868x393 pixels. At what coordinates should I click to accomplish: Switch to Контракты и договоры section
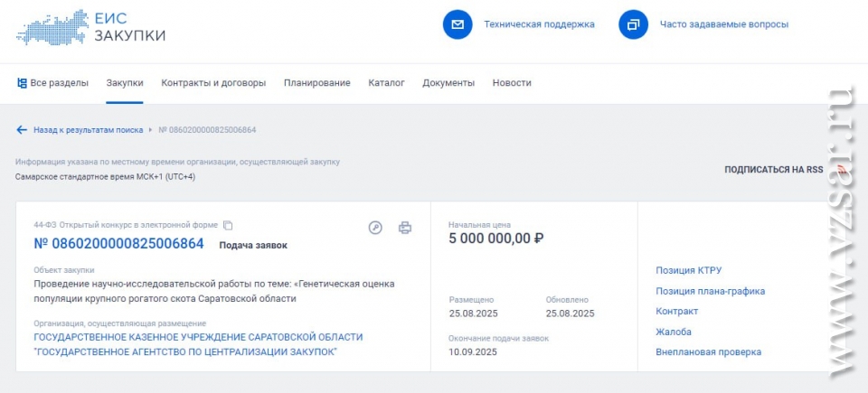click(213, 83)
